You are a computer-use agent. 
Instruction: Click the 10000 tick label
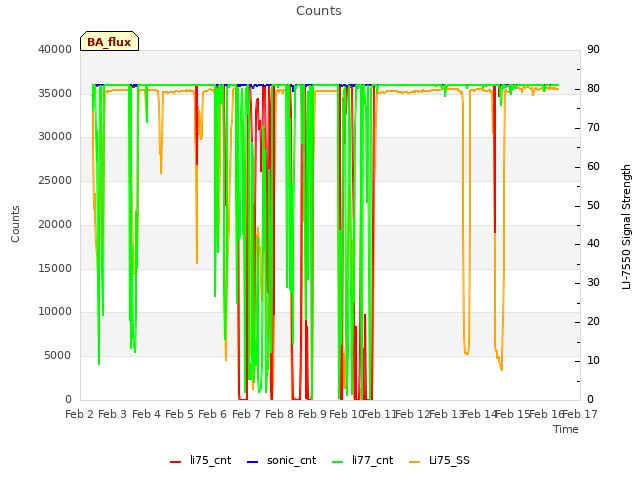[55, 311]
